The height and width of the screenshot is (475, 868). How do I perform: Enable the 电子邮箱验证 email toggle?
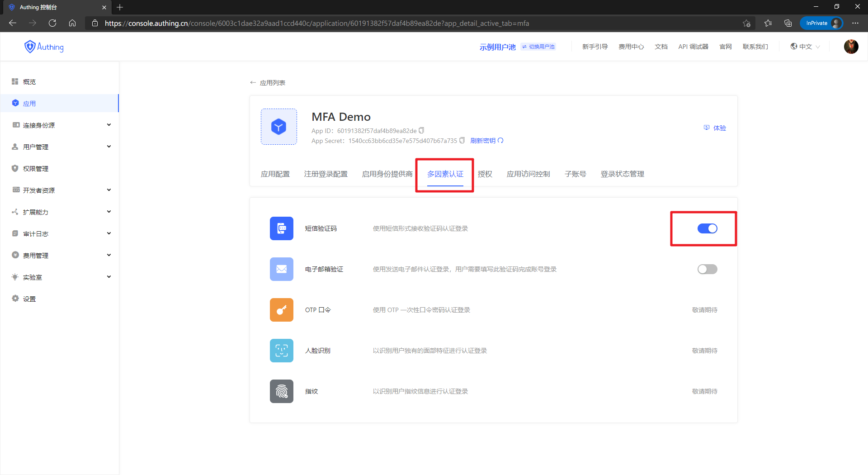coord(707,269)
